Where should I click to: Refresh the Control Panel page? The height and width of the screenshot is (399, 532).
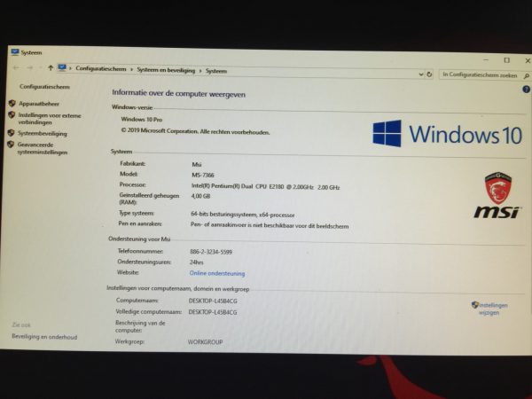[429, 74]
